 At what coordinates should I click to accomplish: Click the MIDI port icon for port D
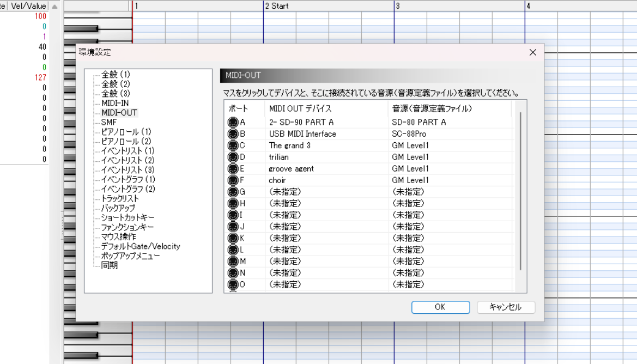pyautogui.click(x=233, y=157)
